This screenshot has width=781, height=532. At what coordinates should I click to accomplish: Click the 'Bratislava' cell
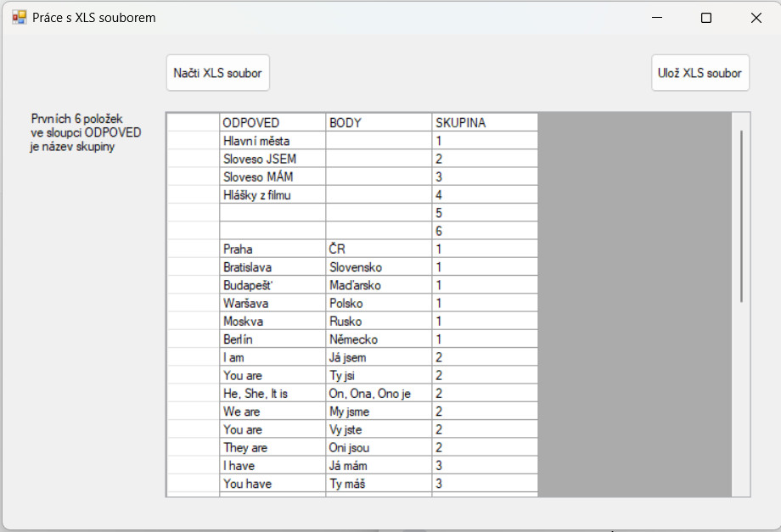[x=273, y=266]
